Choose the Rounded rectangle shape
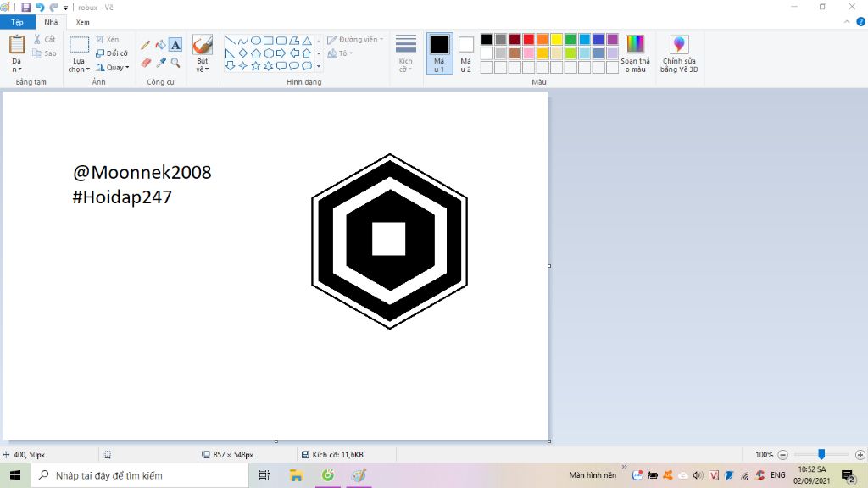 click(281, 41)
